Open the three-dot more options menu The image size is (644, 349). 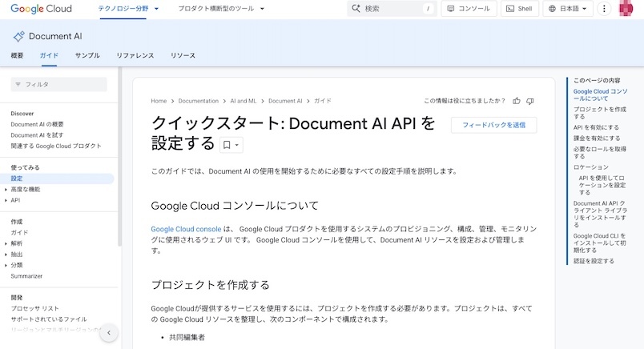(604, 9)
